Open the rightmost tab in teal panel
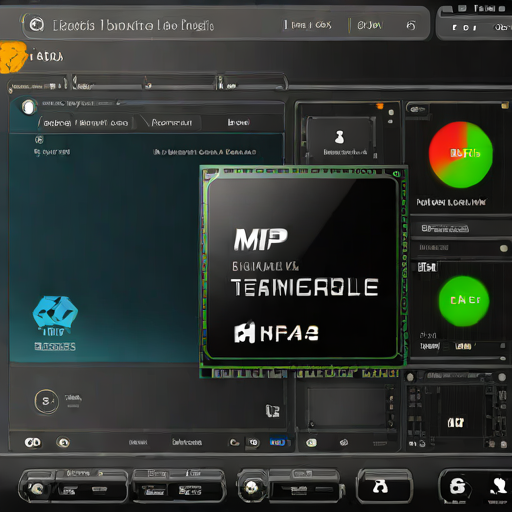This screenshot has height=512, width=512. click(239, 122)
